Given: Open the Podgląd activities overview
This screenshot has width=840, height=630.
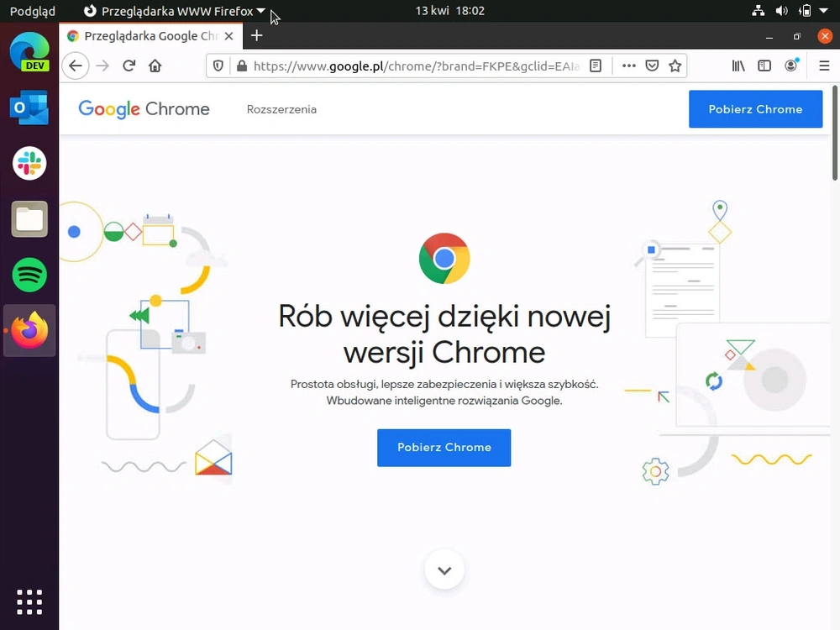Looking at the screenshot, I should 33,11.
